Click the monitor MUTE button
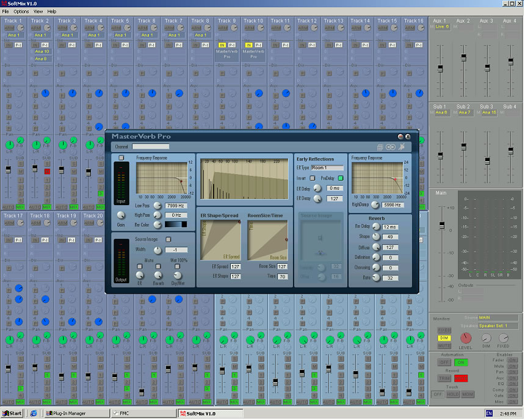Screen dimensions: 525x420 [x=444, y=346]
